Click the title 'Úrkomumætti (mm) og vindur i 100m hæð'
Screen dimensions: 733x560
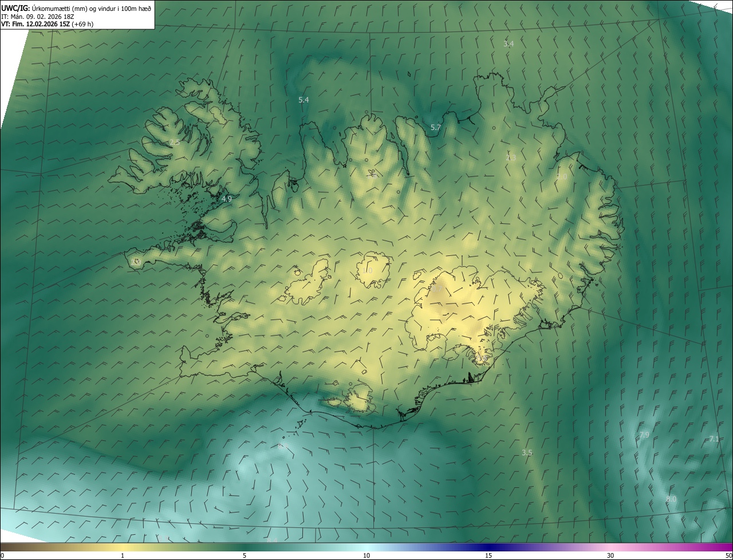point(92,9)
